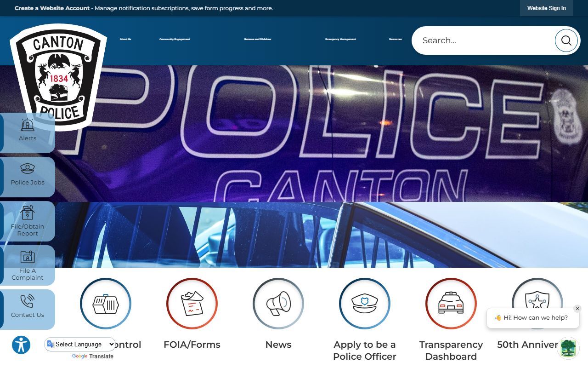
Task: Click Create a Website Account link
Action: 52,8
